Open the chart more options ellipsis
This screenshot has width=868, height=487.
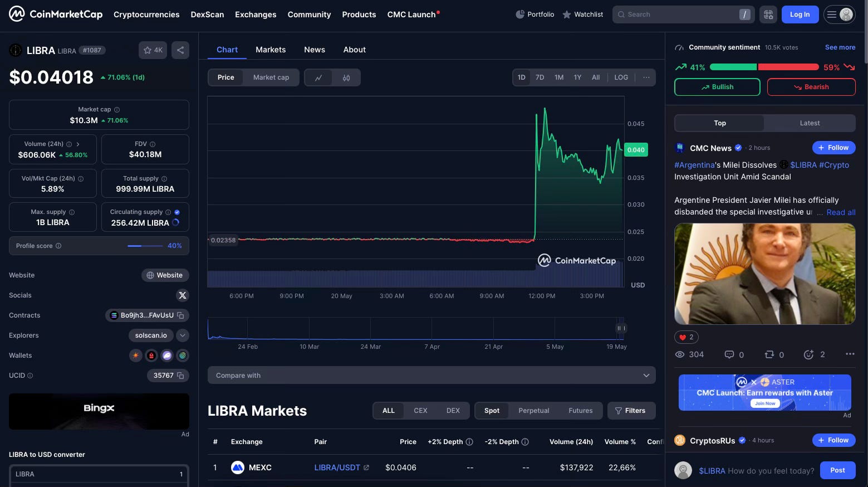646,77
